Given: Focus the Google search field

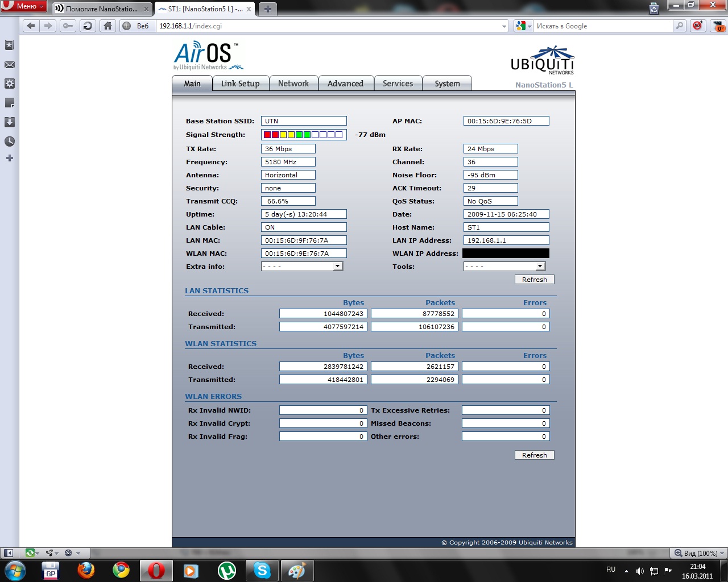Looking at the screenshot, I should pyautogui.click(x=603, y=26).
